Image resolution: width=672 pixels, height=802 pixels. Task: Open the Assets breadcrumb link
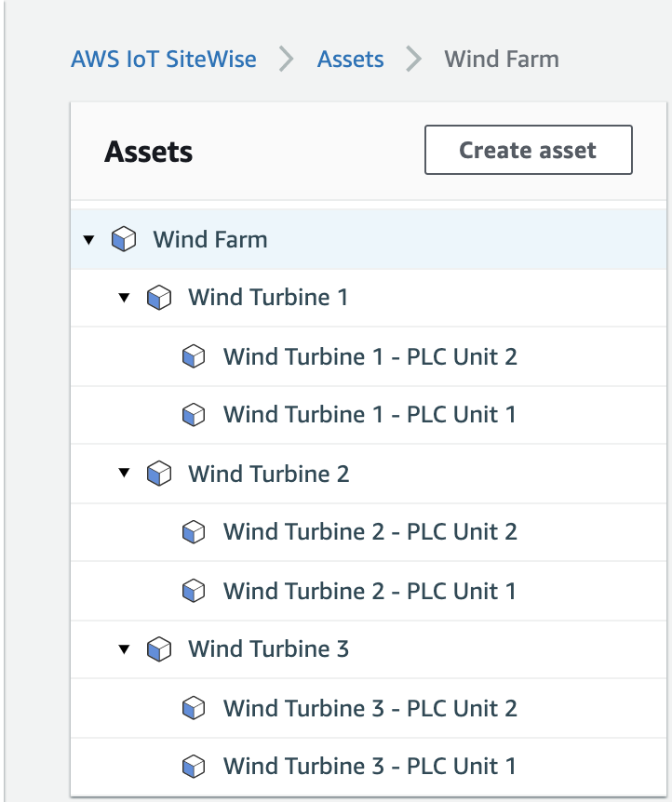pyautogui.click(x=351, y=60)
